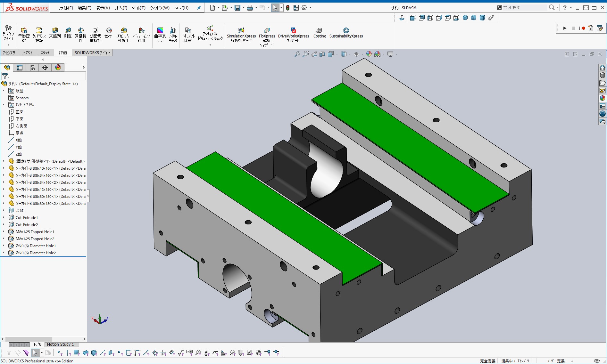Screen dimensions: 607x364
Task: Expand the サドル鋳物<1> component node
Action: [4, 161]
